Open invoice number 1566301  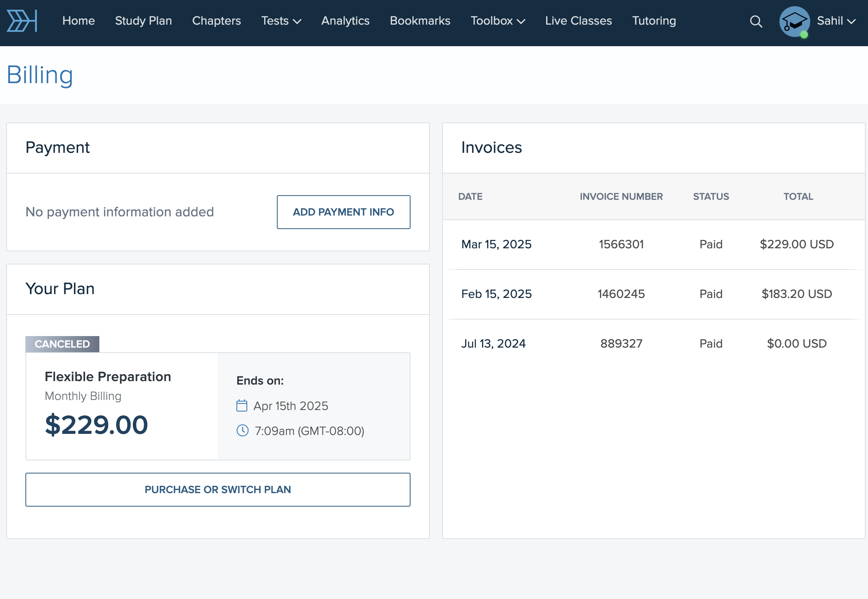point(621,244)
